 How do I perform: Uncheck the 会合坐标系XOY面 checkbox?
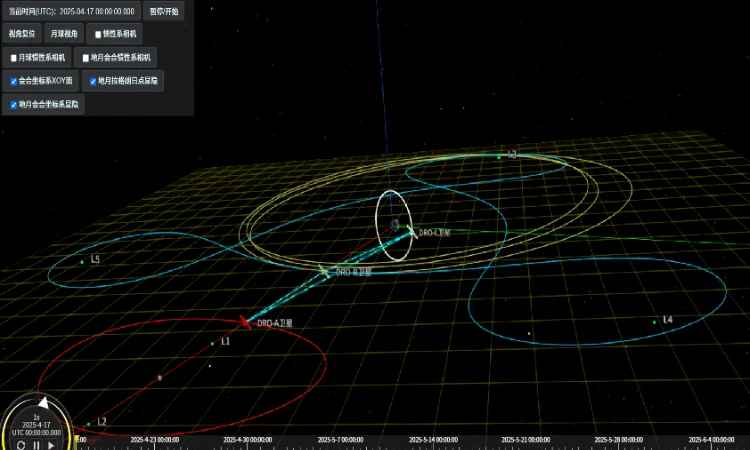(14, 81)
